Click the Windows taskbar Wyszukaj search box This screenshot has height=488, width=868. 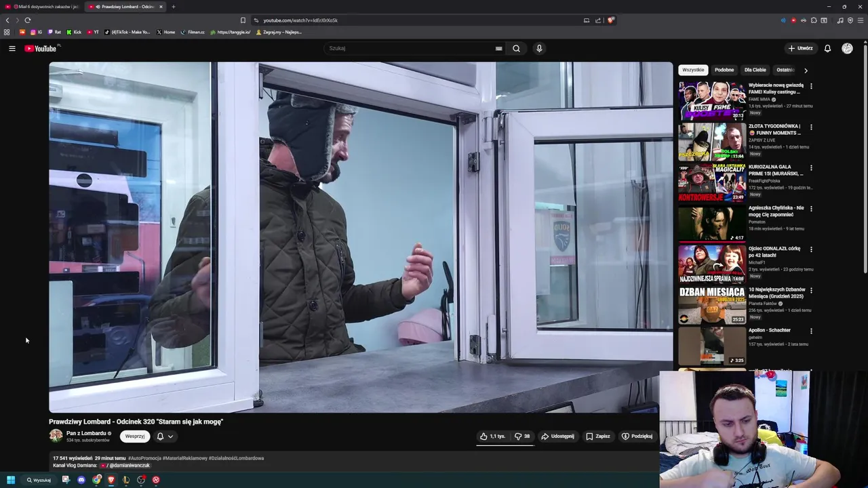[39, 480]
